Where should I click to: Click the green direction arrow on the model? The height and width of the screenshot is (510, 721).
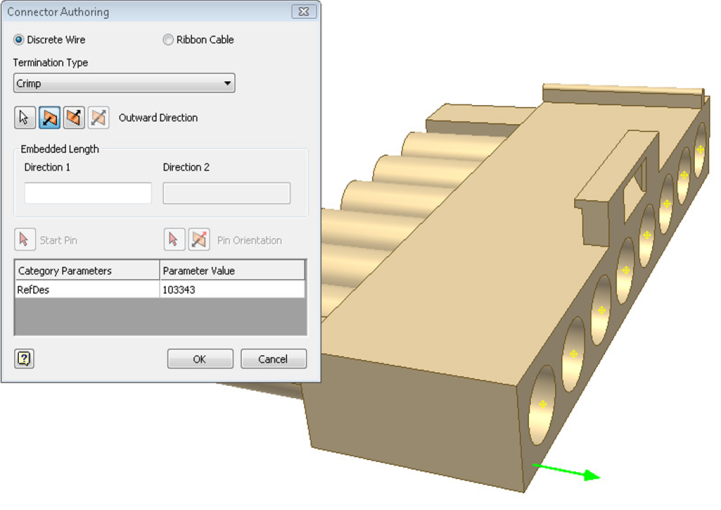(x=566, y=472)
